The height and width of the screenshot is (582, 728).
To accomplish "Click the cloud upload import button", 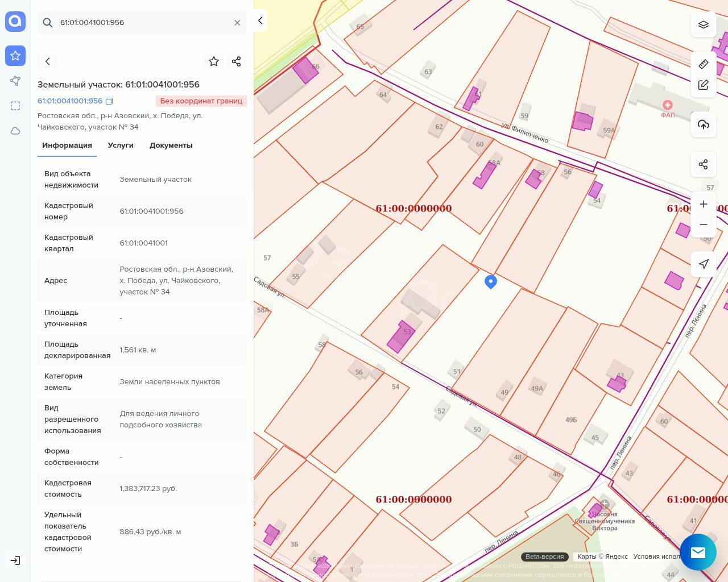I will (x=703, y=124).
